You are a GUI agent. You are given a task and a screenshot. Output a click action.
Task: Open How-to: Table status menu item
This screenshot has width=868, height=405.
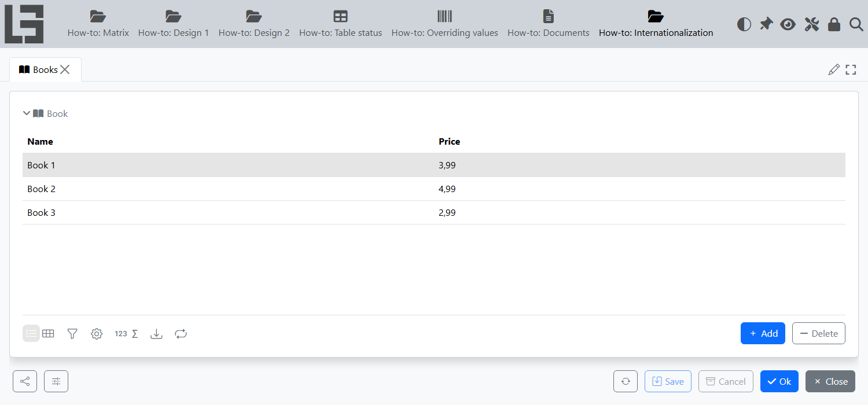pyautogui.click(x=340, y=24)
